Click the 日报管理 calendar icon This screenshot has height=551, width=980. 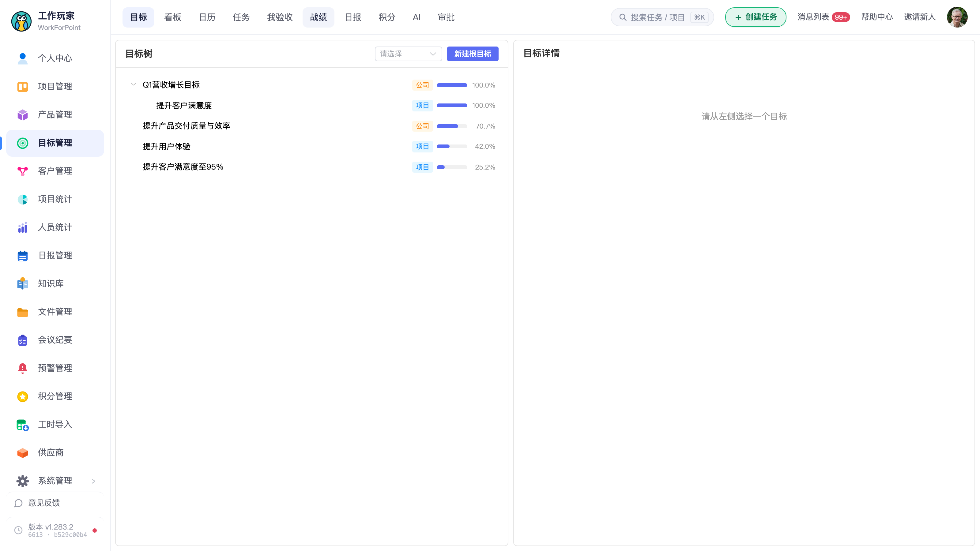coord(22,256)
